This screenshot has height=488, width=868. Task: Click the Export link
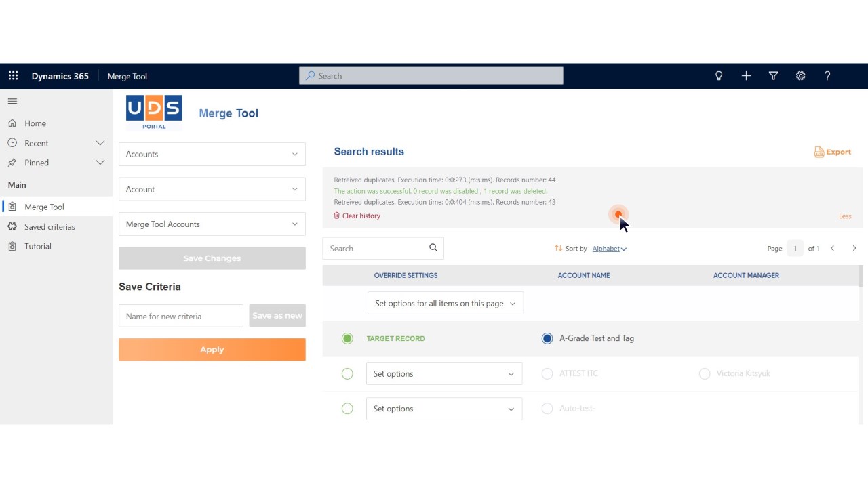click(838, 152)
